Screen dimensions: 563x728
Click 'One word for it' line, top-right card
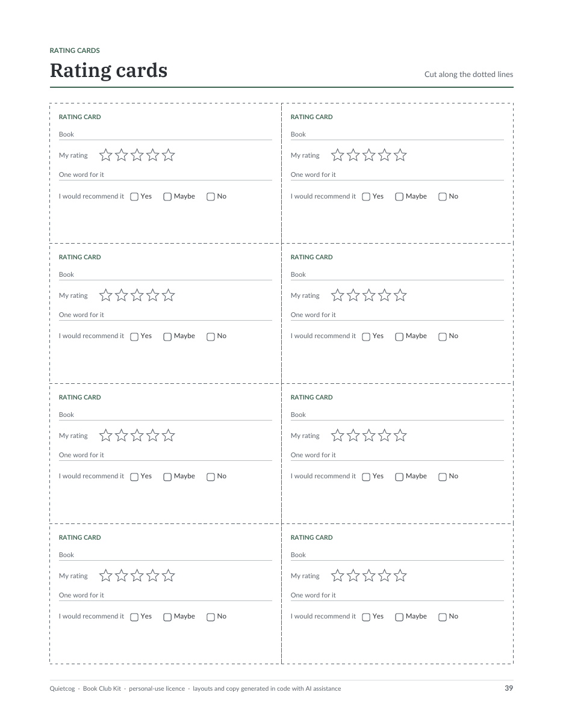[397, 175]
